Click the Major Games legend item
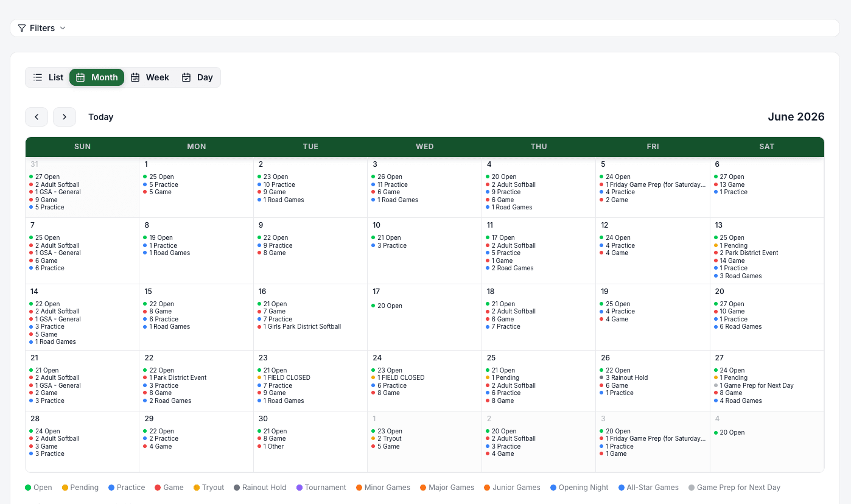Screen dimensions: 851x504 (447, 488)
